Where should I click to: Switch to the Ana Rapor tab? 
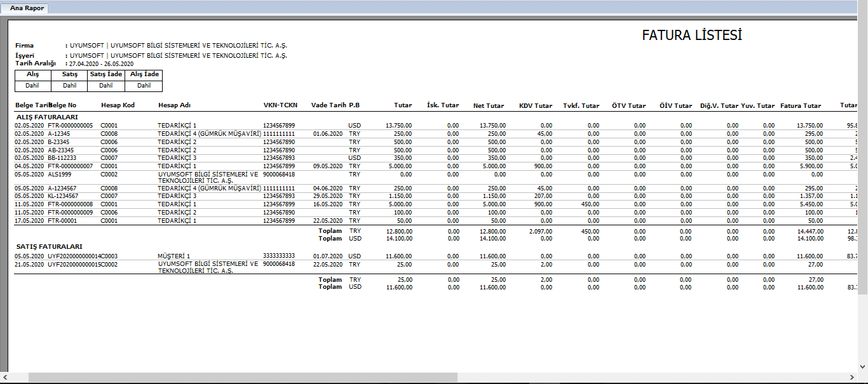pos(27,8)
